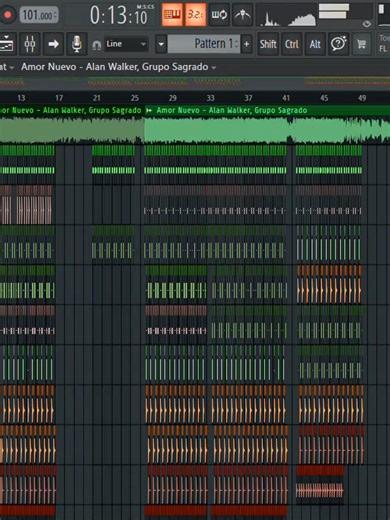Select the first Amor Nuevo audio clip title
This screenshot has width=390, height=520.
71,110
